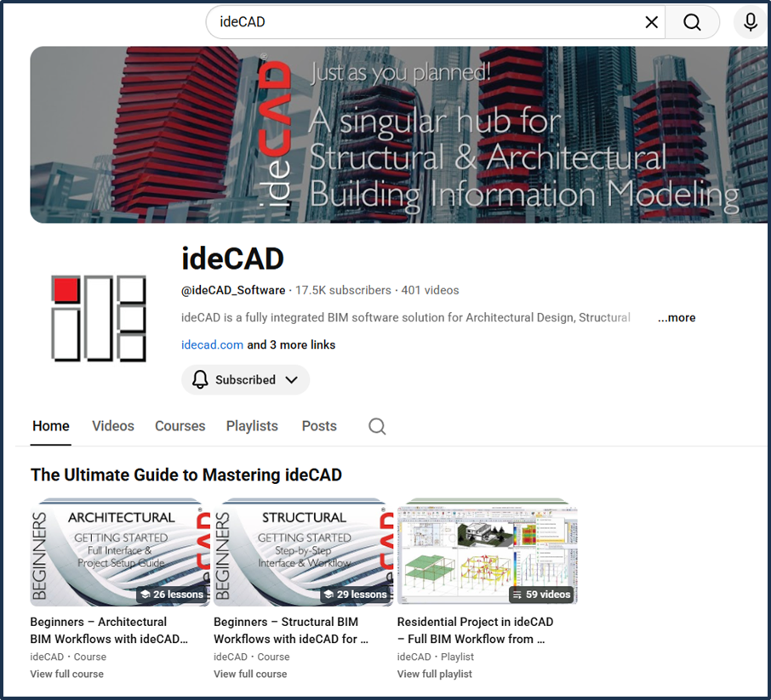
Task: Click the 29 lessons badge
Action: point(355,595)
